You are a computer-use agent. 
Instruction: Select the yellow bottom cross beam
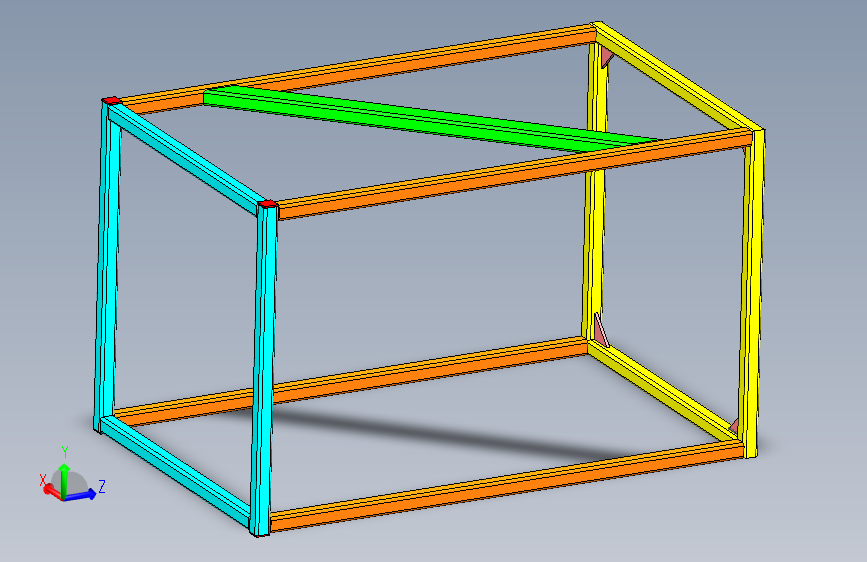pos(664,391)
